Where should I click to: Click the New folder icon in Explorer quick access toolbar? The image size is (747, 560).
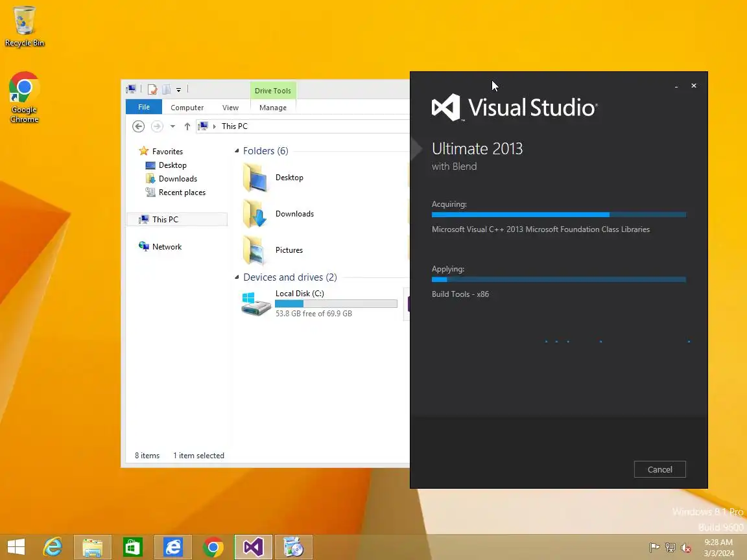click(x=166, y=89)
